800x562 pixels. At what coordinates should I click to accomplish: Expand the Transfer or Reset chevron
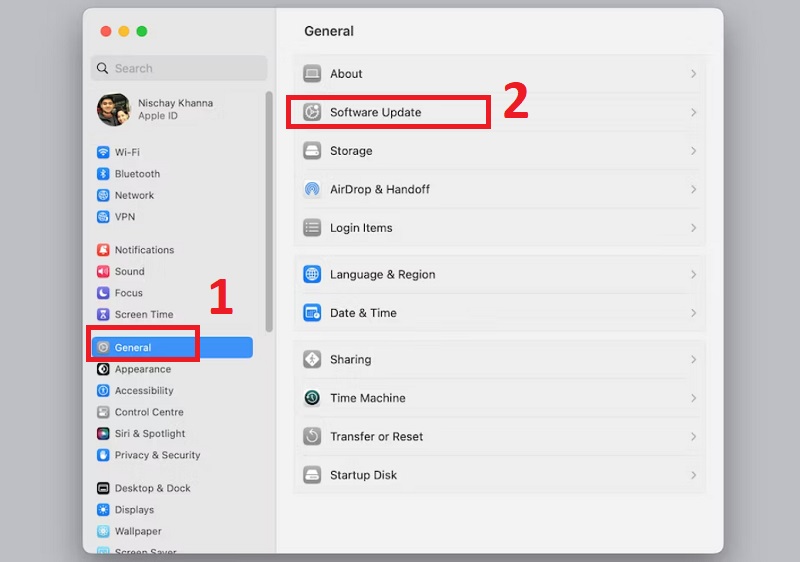(693, 437)
